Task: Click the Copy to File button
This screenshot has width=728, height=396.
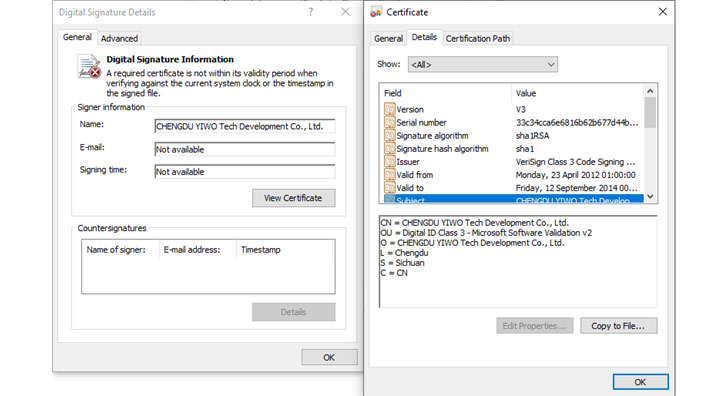Action: coord(618,326)
